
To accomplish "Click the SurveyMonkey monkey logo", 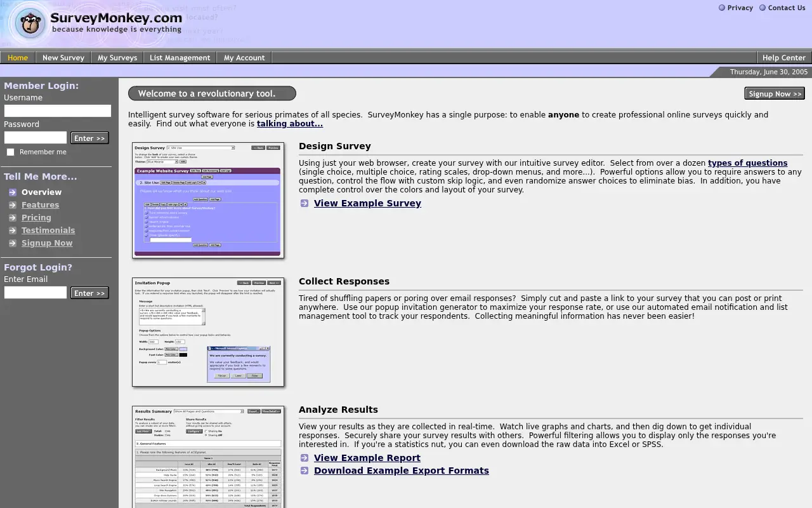I will (x=30, y=23).
